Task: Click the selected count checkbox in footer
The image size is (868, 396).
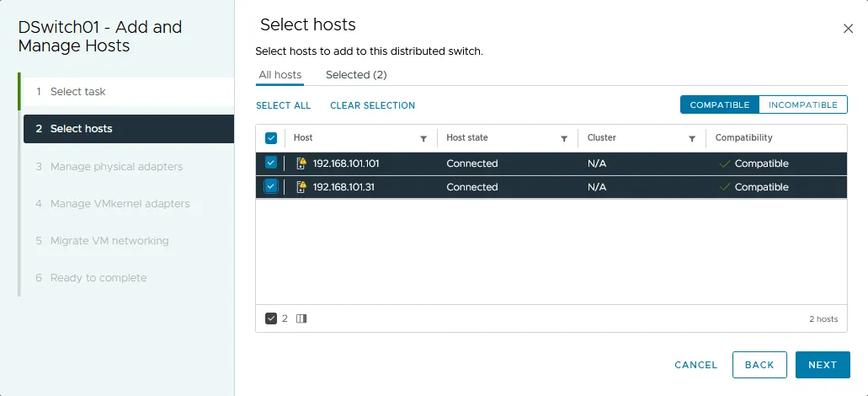Action: click(271, 318)
